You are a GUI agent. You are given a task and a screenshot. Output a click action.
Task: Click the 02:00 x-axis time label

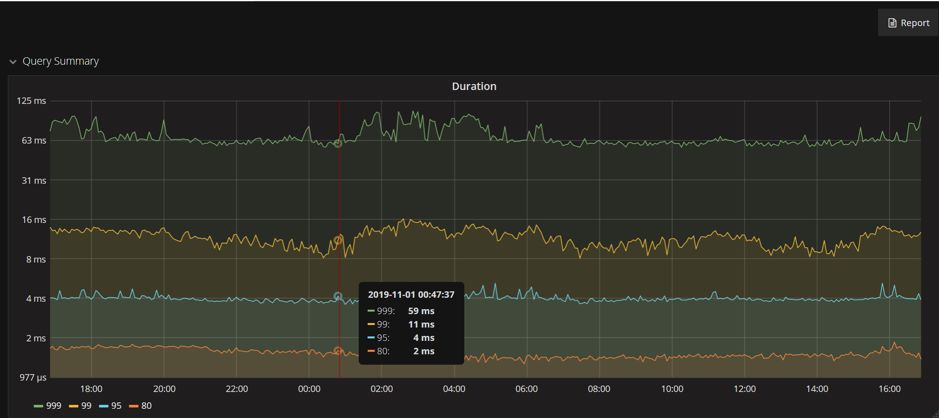click(382, 389)
